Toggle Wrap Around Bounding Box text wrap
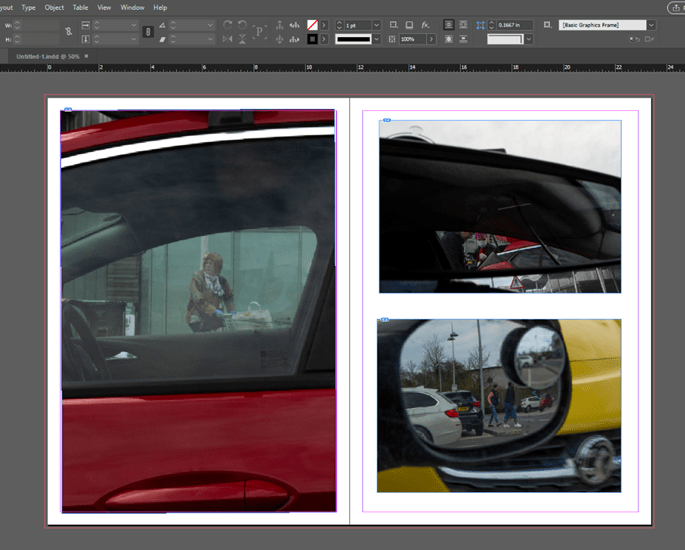This screenshot has width=685, height=550. (x=463, y=24)
